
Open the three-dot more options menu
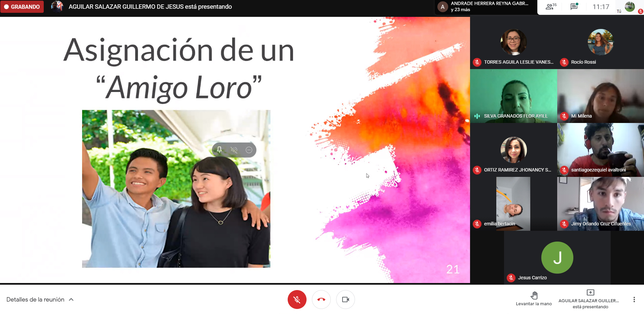[x=634, y=300]
